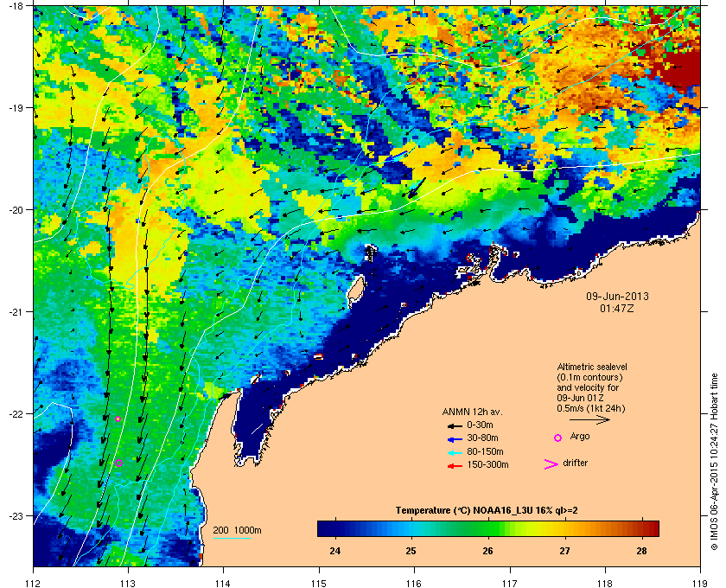Click the '09-Jun 01Z' text
726x588 pixels.
click(580, 398)
